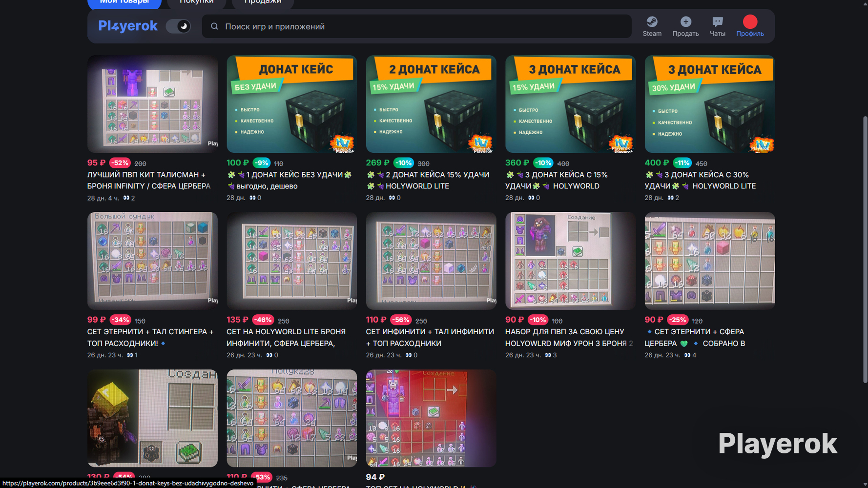
Task: Open Чаты chat icon
Action: click(x=717, y=21)
